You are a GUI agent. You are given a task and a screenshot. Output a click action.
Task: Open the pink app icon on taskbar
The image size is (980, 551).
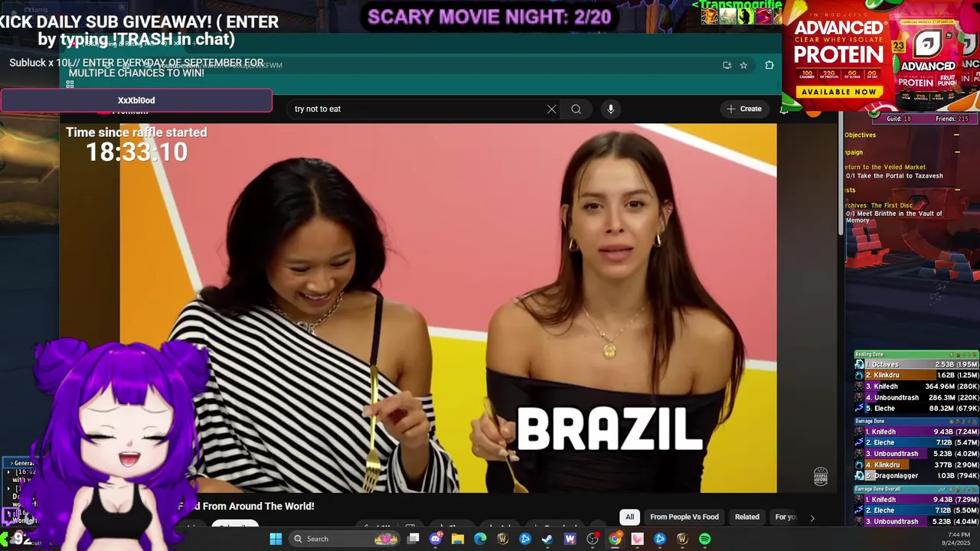pyautogui.click(x=637, y=539)
